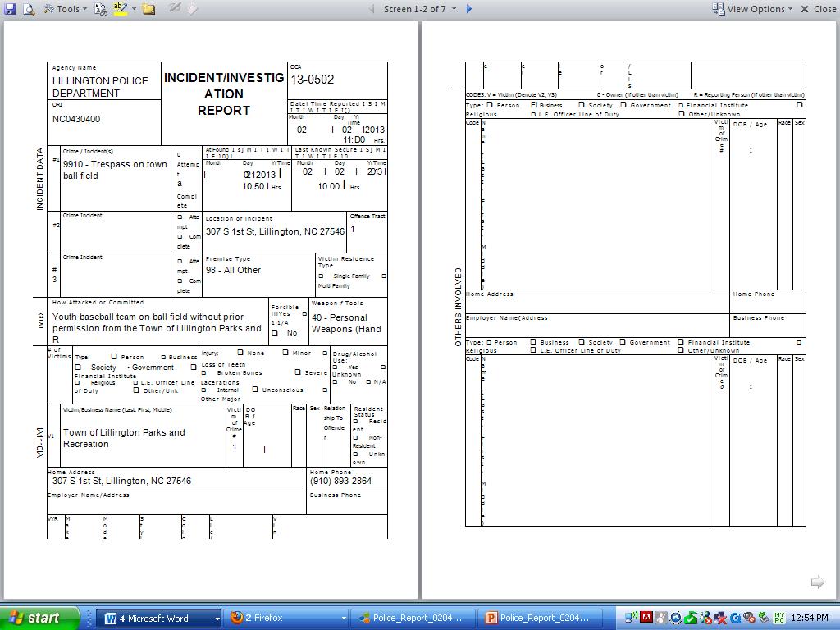The height and width of the screenshot is (630, 840).
Task: Click the Safely Remove Hardware tray icon
Action: [764, 619]
